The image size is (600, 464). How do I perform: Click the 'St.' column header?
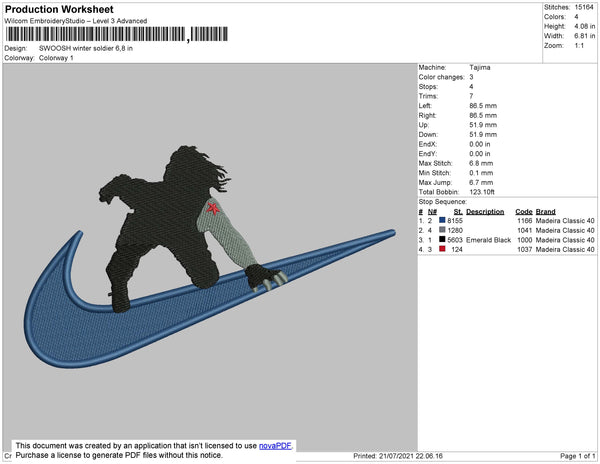click(x=458, y=212)
